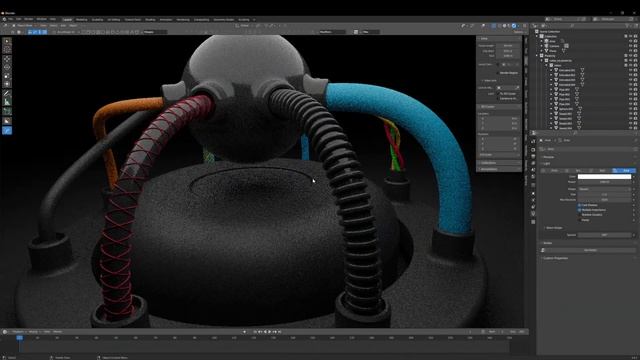
Task: Click the white light Color swatch
Action: pyautogui.click(x=604, y=177)
